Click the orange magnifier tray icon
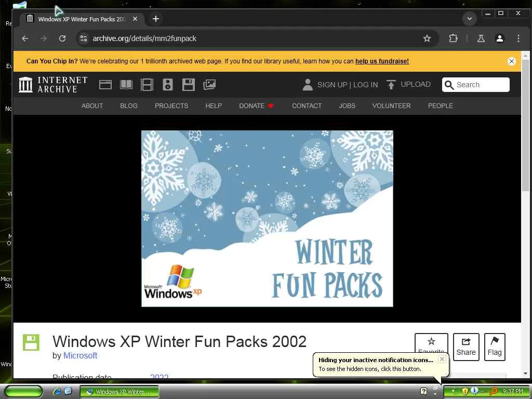 click(x=494, y=392)
